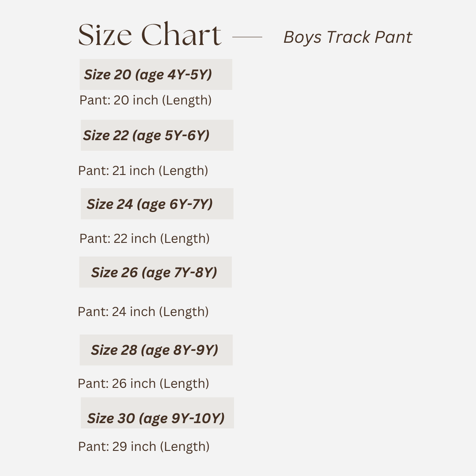This screenshot has width=476, height=476.
Task: Click the "(age 5Y-6Y)" age range
Action: click(x=171, y=136)
